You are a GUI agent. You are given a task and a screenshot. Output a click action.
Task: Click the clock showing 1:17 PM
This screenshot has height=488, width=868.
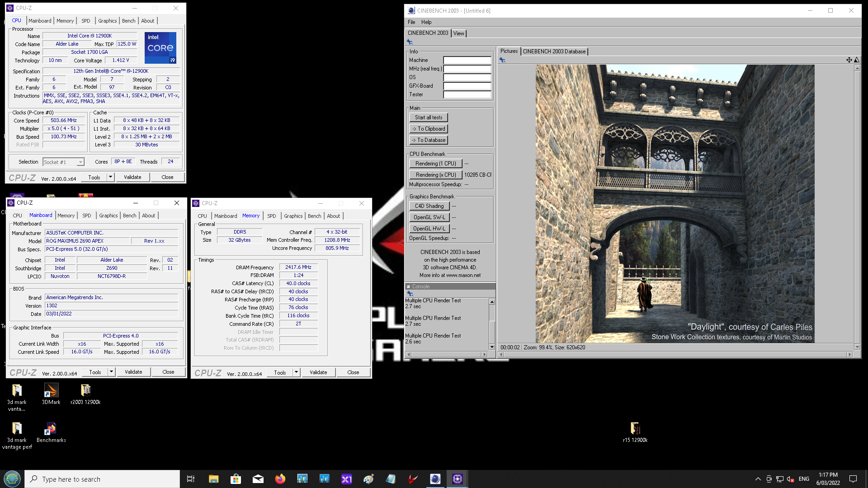point(828,475)
